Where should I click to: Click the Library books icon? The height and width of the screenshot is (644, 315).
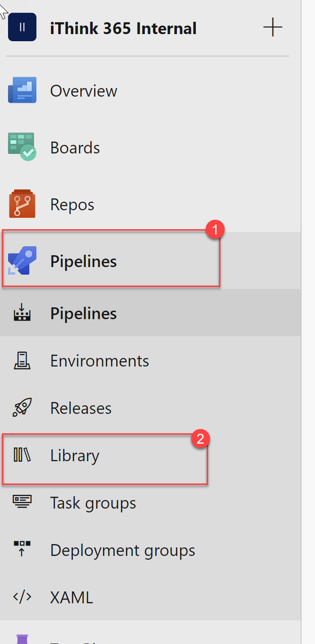(22, 455)
